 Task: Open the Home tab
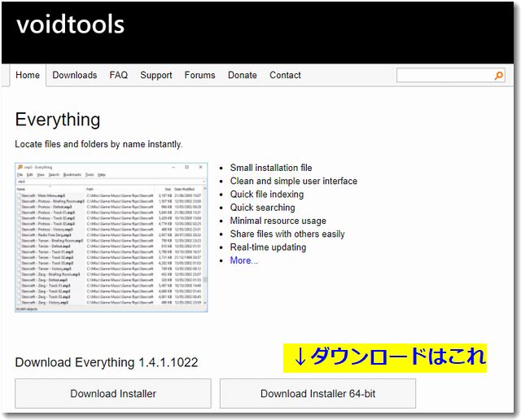28,75
